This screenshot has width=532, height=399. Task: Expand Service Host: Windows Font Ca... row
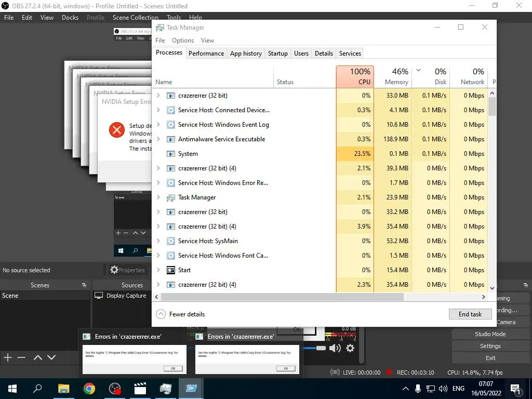[x=158, y=256]
